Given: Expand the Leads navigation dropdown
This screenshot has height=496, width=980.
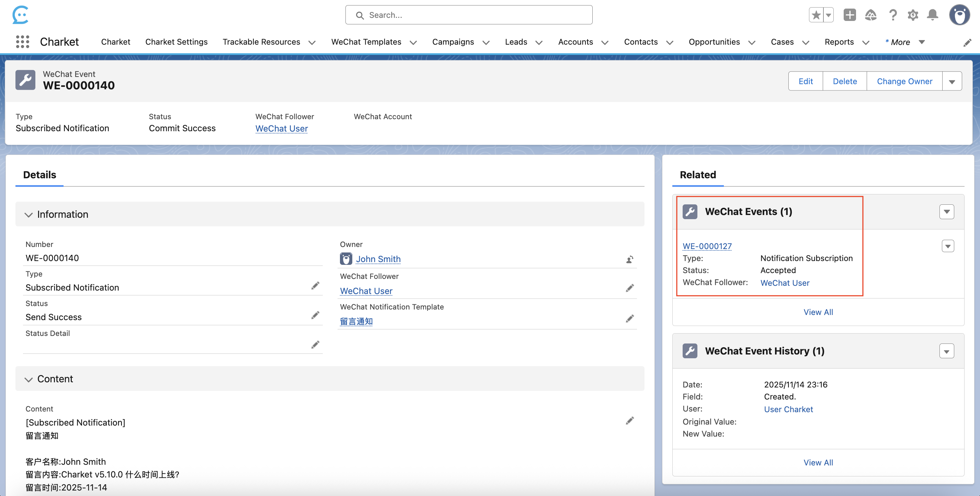Looking at the screenshot, I should click(x=539, y=42).
